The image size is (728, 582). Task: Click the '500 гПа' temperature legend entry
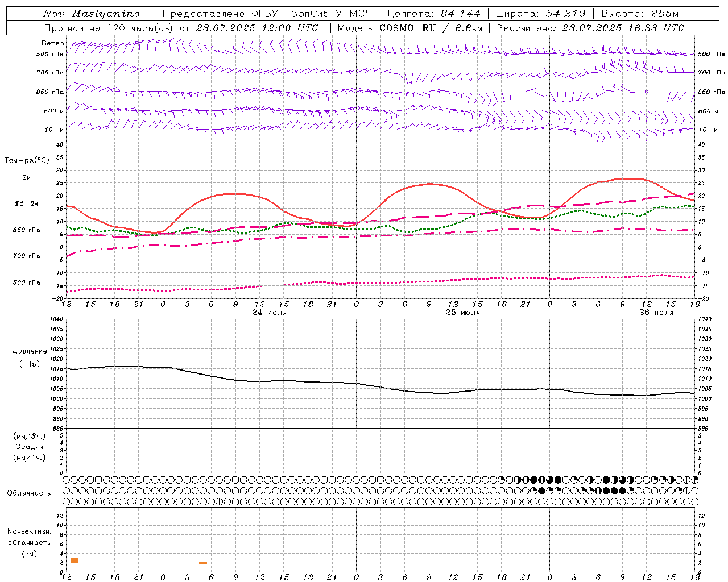[27, 282]
